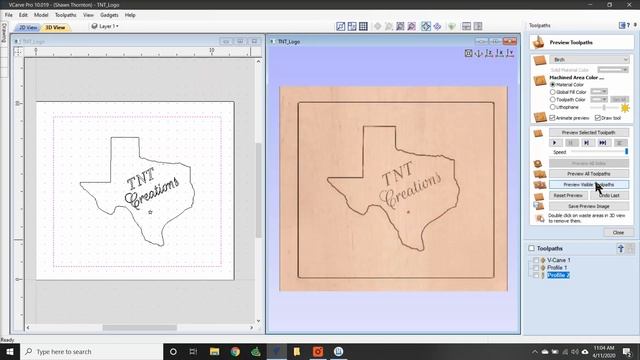
Task: Click the Windows search box
Action: [x=91, y=351]
